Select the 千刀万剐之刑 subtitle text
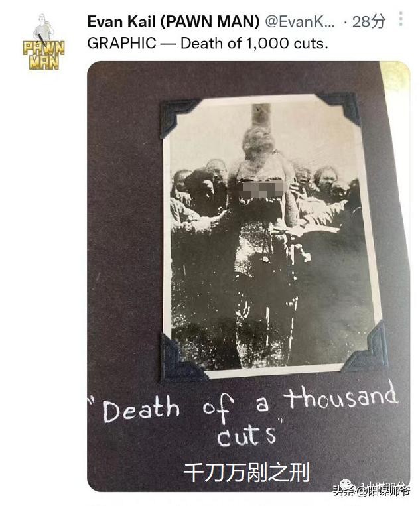 pos(247,472)
